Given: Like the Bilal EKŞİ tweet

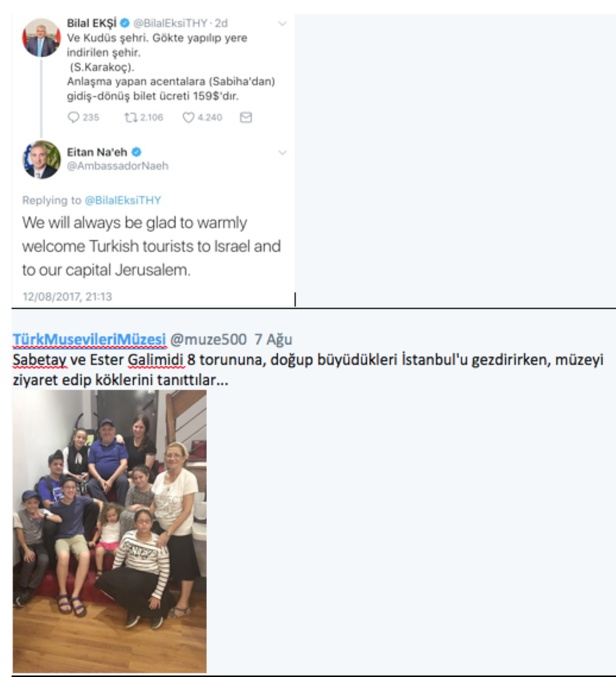Looking at the screenshot, I should (188, 117).
